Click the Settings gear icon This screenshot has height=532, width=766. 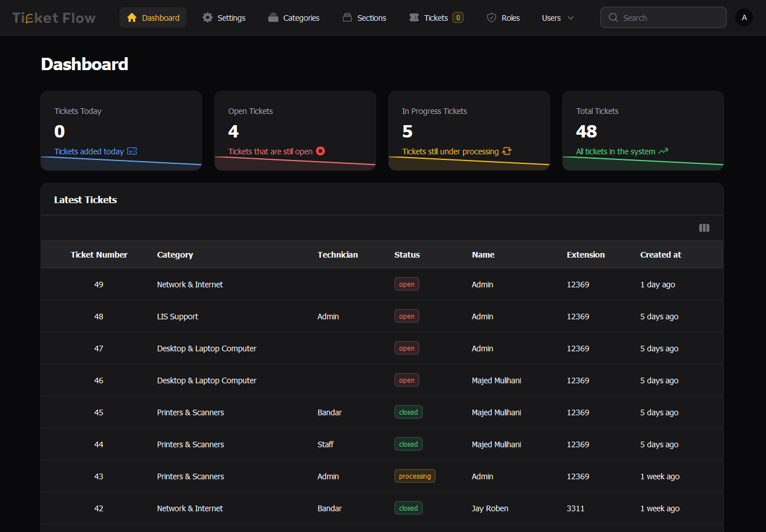(x=208, y=18)
